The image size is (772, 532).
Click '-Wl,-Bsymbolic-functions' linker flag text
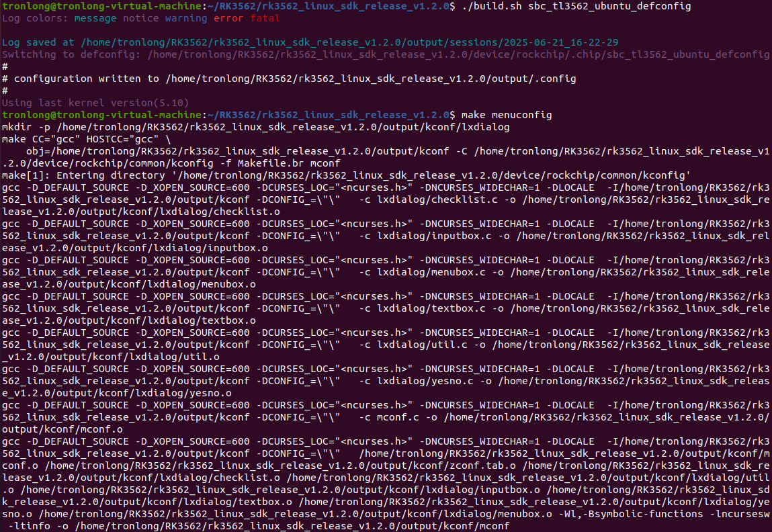pyautogui.click(x=631, y=514)
